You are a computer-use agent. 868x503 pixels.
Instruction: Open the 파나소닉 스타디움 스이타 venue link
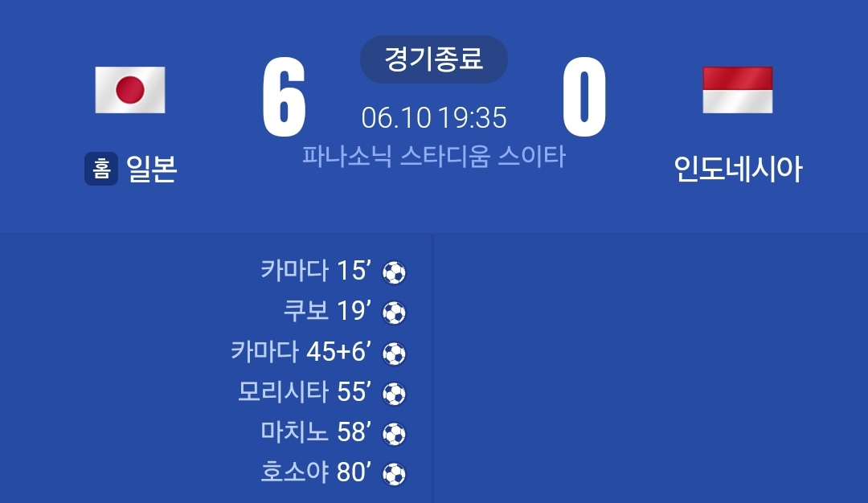point(434,156)
